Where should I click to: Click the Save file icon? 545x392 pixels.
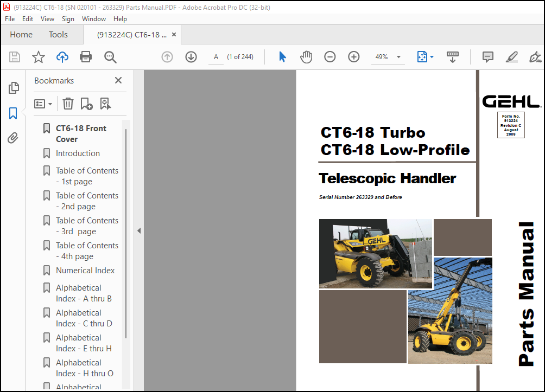tap(15, 56)
